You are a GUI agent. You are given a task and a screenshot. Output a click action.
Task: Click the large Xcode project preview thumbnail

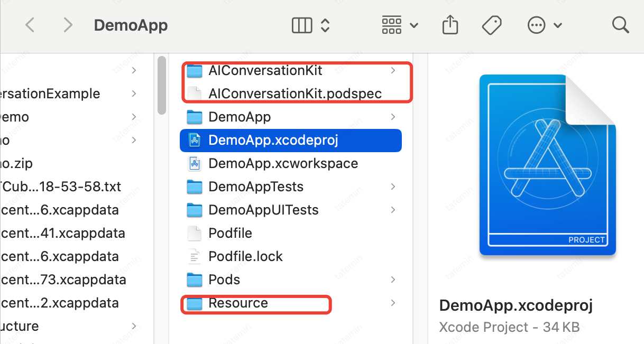(x=547, y=165)
